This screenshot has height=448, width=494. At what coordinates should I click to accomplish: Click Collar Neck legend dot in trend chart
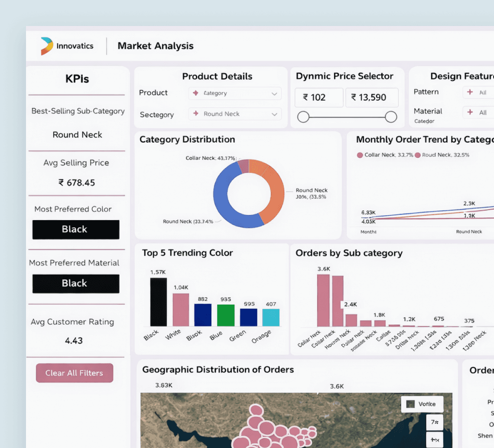click(360, 155)
